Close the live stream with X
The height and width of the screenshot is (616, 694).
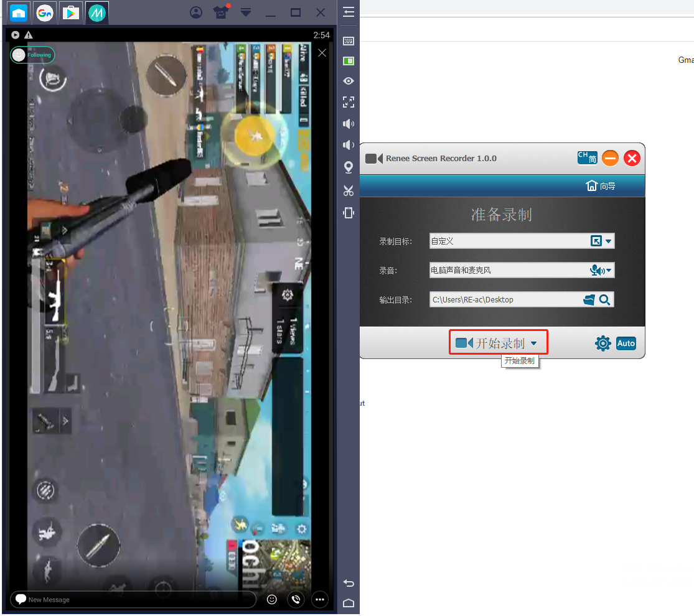point(322,53)
